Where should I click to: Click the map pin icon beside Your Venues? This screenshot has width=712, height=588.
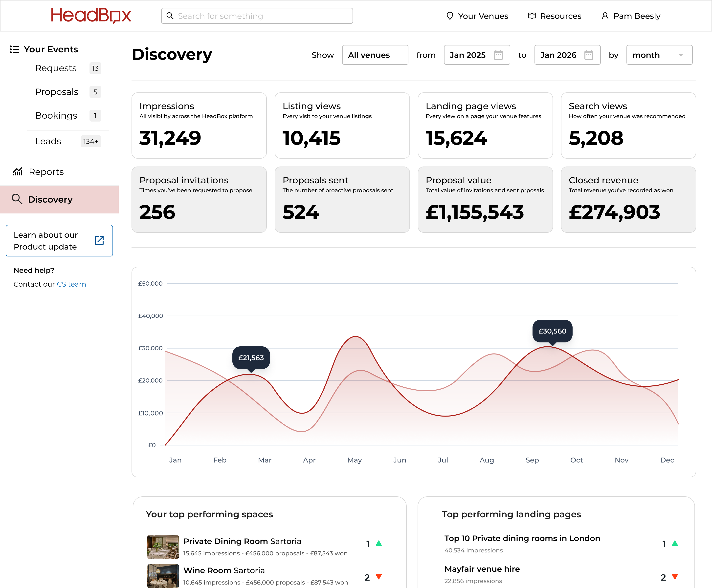[450, 16]
